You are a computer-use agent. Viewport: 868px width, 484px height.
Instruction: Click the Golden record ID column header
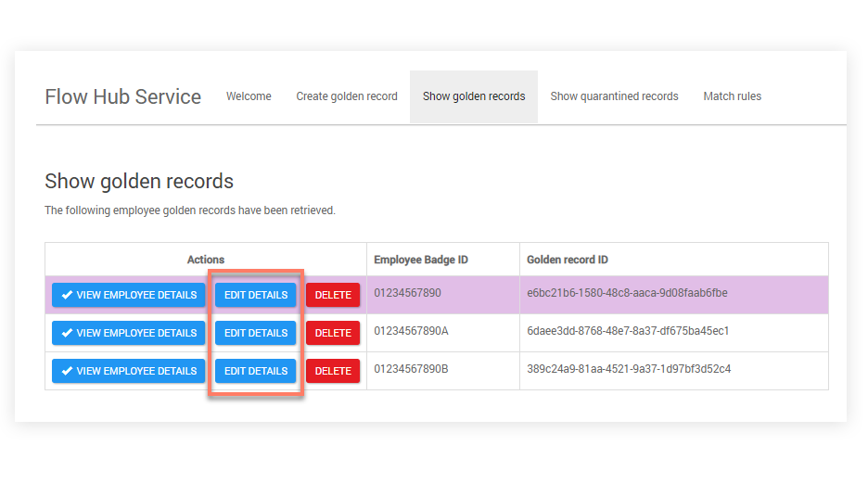pos(568,260)
